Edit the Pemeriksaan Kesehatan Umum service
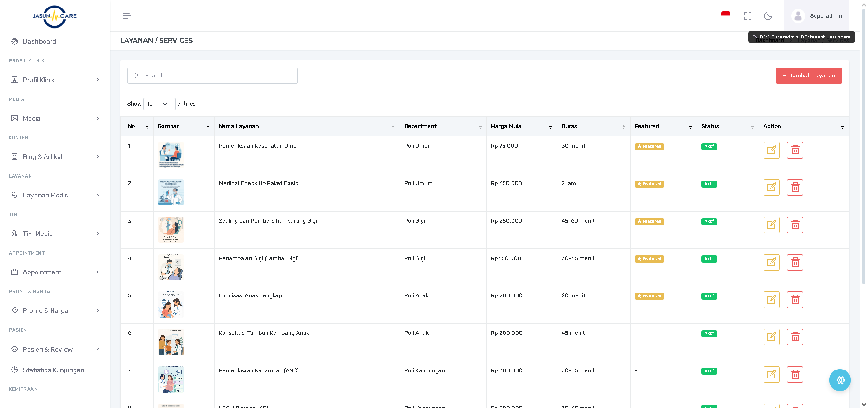The height and width of the screenshot is (408, 868). click(771, 150)
